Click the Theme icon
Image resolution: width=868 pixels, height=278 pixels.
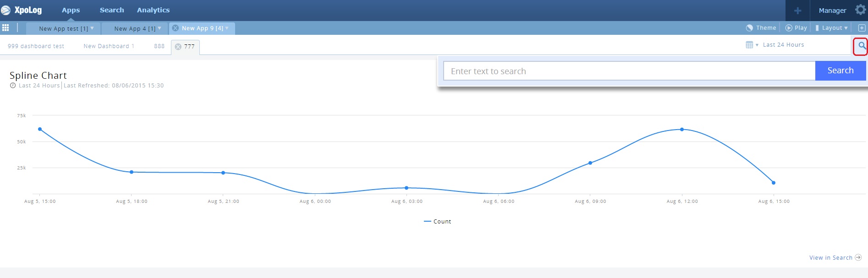tap(749, 28)
